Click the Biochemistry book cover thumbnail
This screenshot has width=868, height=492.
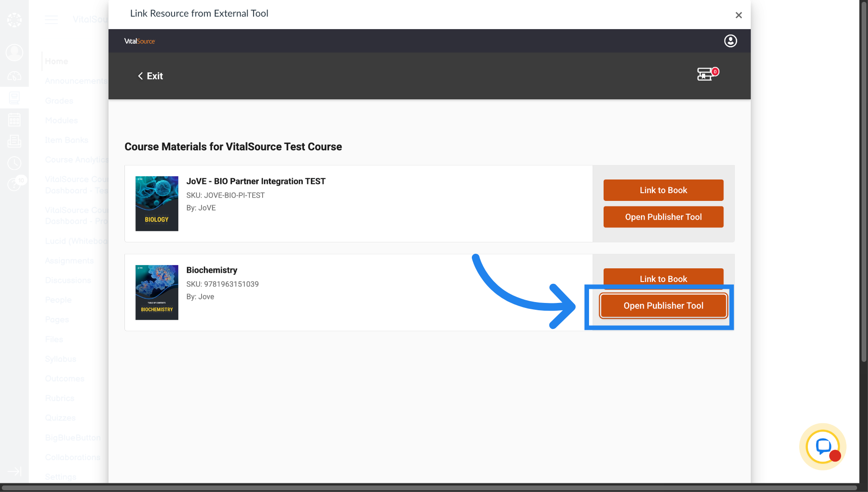tap(157, 292)
